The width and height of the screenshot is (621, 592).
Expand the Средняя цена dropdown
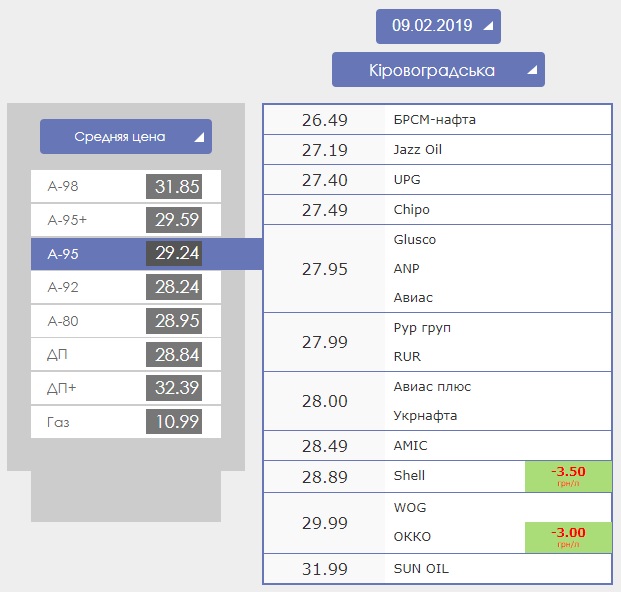[126, 137]
